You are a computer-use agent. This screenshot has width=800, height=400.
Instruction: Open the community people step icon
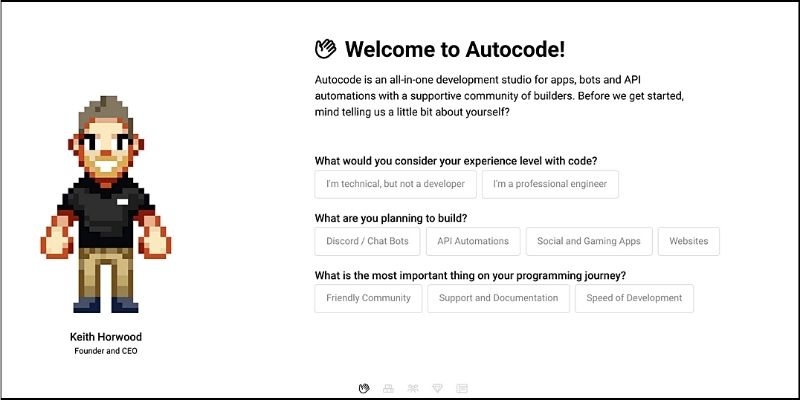pos(413,388)
